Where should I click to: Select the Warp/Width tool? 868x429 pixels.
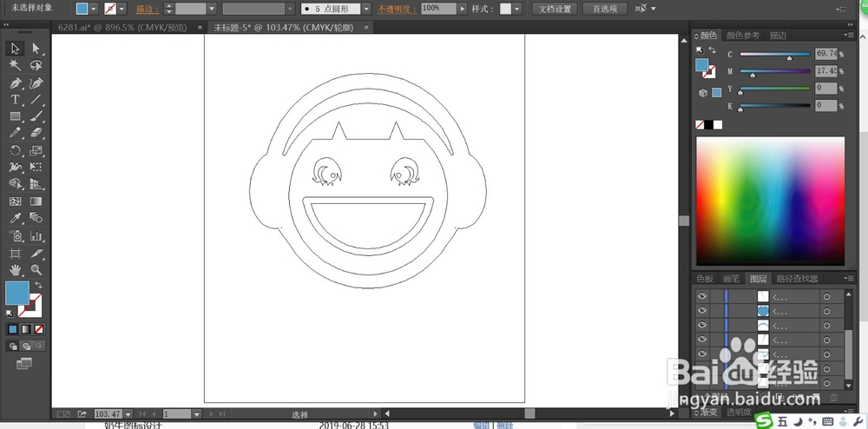point(16,167)
